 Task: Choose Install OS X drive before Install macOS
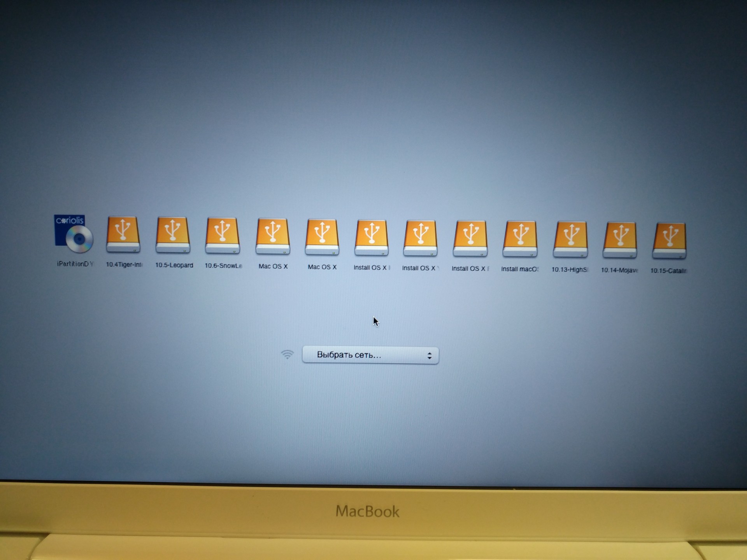click(470, 239)
